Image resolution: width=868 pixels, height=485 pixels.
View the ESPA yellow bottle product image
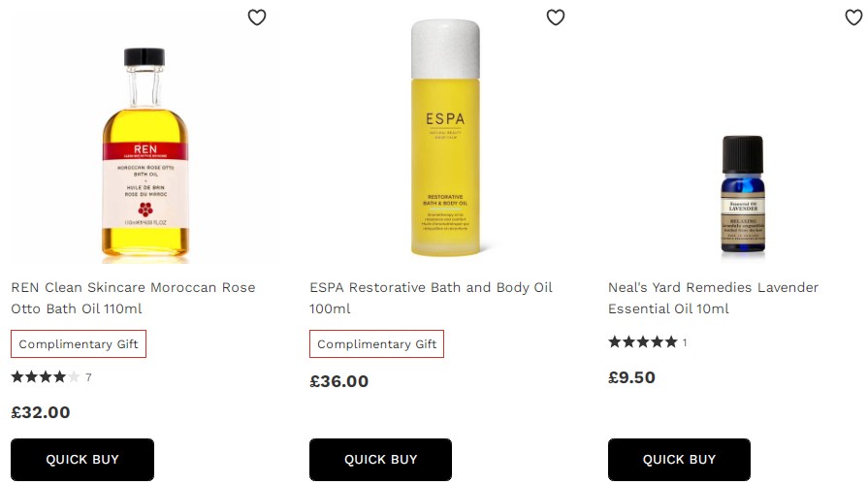[x=444, y=139]
